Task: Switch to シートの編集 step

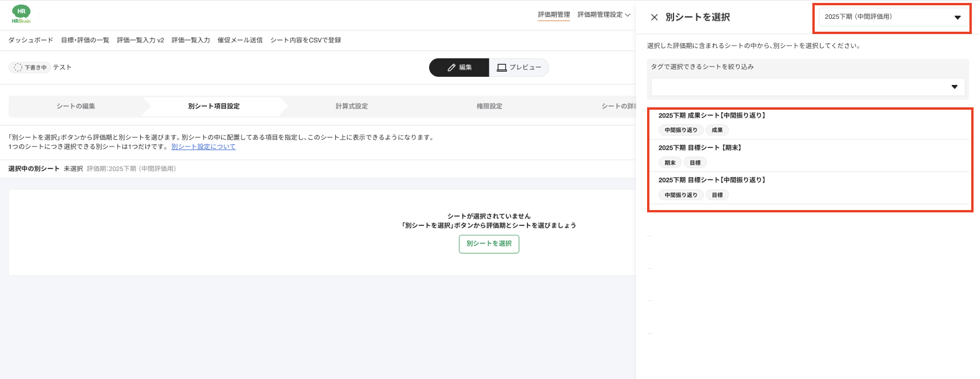Action: 76,106
